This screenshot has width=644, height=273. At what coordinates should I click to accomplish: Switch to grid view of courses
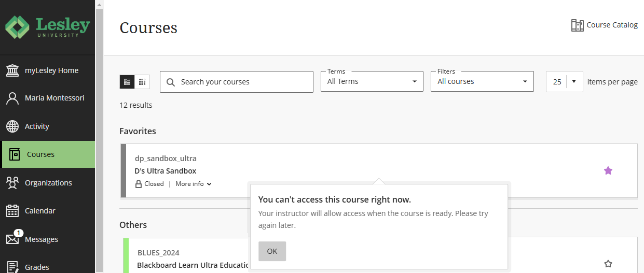point(142,82)
